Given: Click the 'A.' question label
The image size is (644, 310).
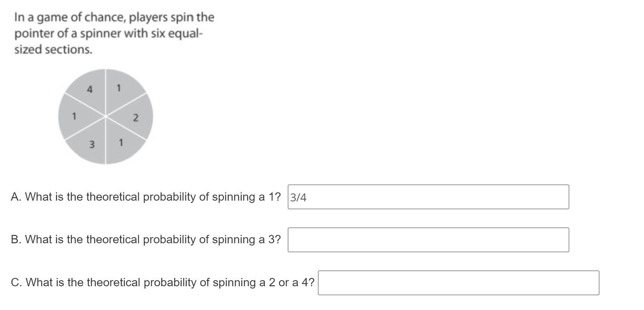Looking at the screenshot, I should pos(16,197).
